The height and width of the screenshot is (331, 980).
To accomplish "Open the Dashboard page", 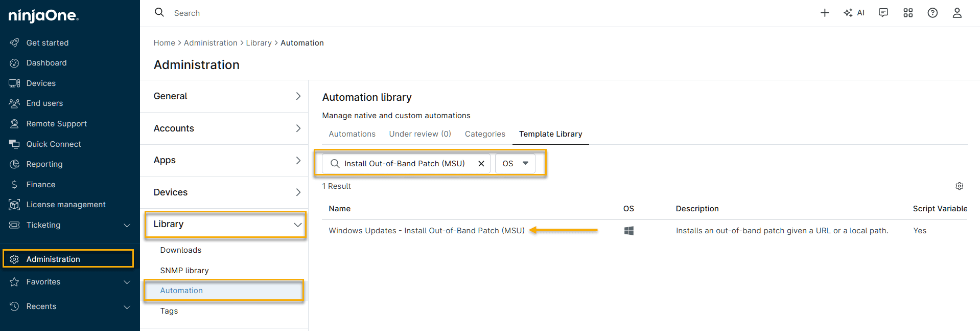I will tap(46, 63).
